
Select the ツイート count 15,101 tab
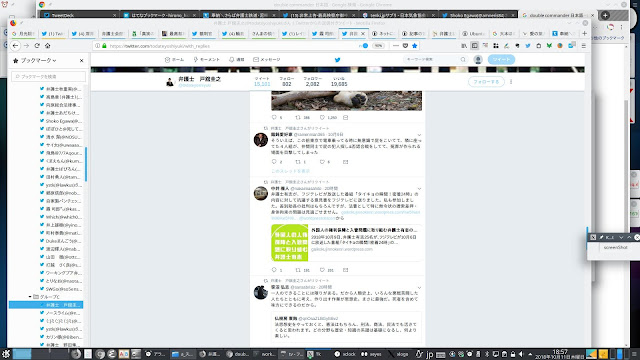(x=262, y=81)
